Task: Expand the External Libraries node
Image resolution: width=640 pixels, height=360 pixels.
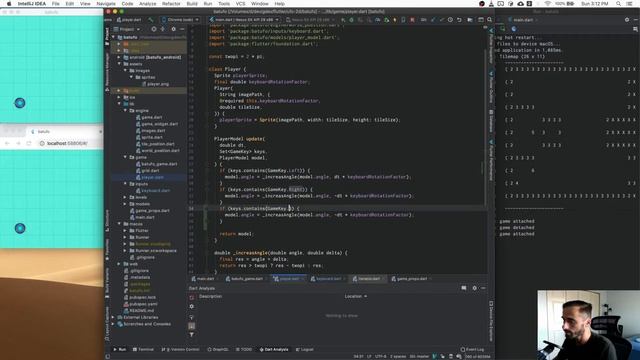Action: [114, 317]
